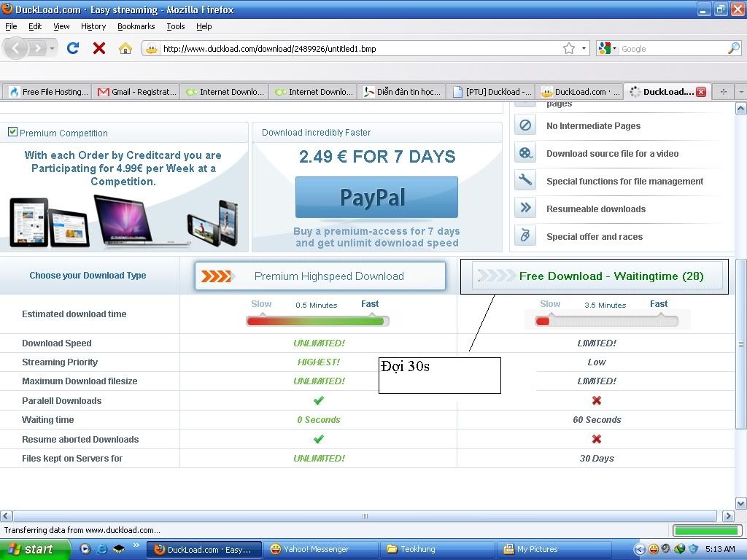Click the green page-load progress bar in status bar

706,530
